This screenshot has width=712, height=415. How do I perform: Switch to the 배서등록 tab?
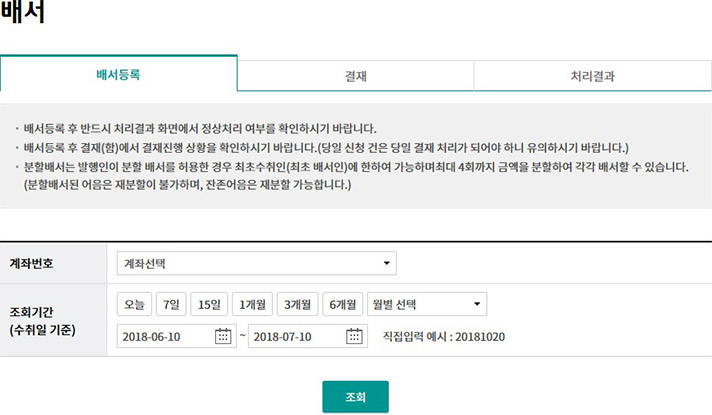tap(118, 75)
